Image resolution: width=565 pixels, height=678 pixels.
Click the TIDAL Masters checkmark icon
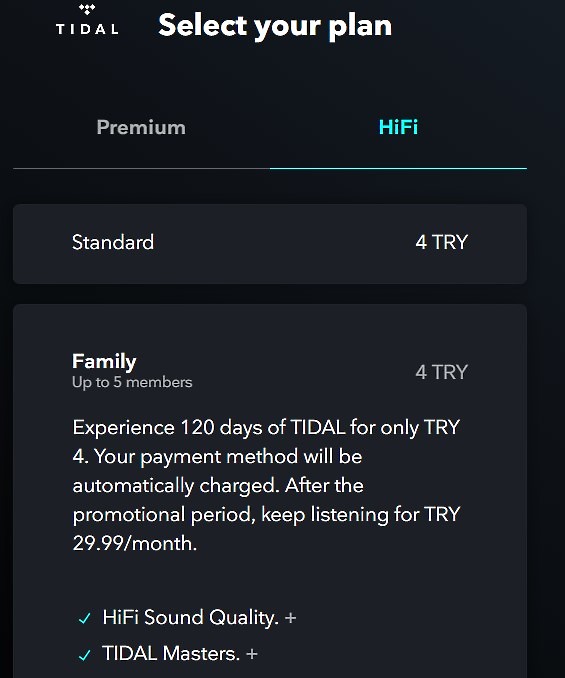[x=85, y=655]
